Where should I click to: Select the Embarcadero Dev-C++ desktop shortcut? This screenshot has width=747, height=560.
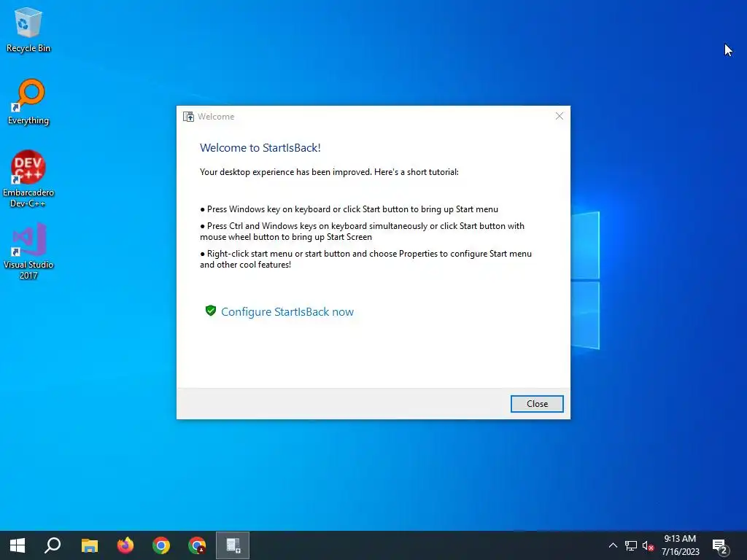point(28,179)
